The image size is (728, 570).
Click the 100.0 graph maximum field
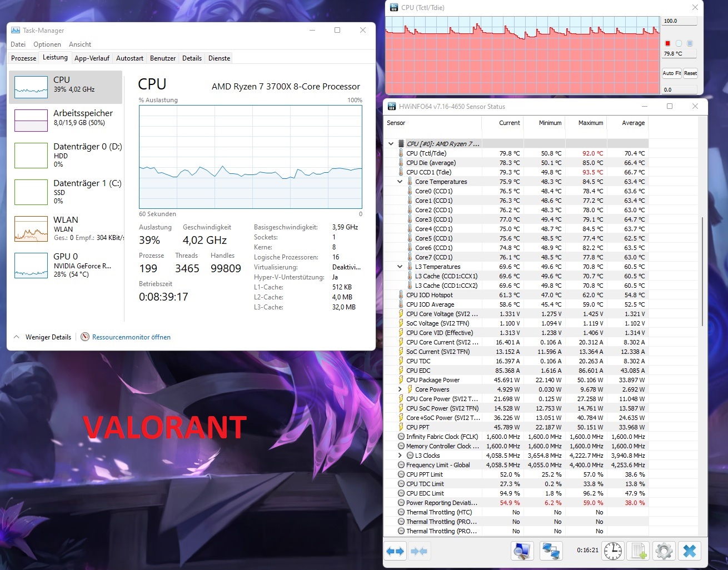(x=679, y=21)
